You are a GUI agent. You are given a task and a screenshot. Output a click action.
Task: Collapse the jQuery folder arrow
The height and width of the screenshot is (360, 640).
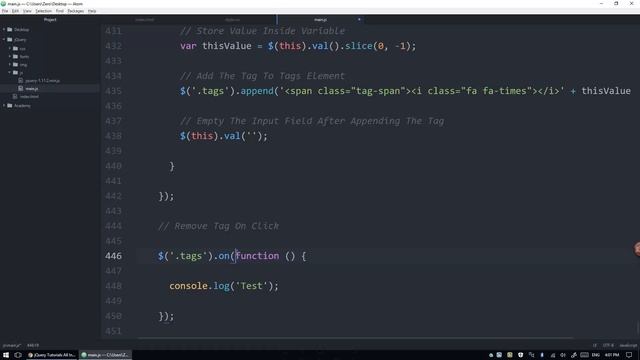(4, 40)
